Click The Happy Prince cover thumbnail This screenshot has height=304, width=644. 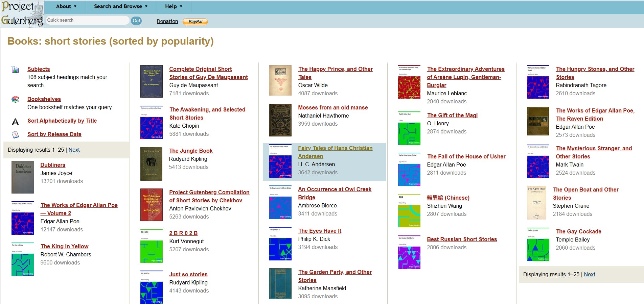click(280, 80)
